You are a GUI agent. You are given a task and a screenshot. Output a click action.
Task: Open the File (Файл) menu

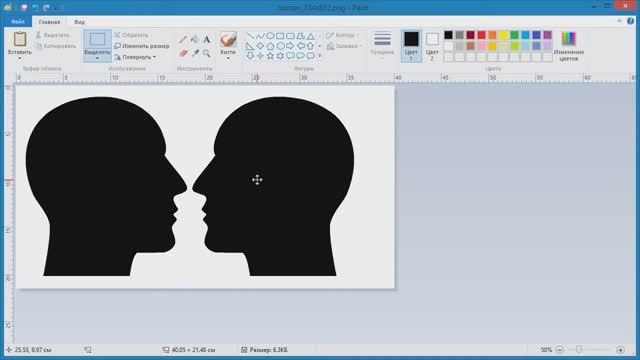(18, 22)
